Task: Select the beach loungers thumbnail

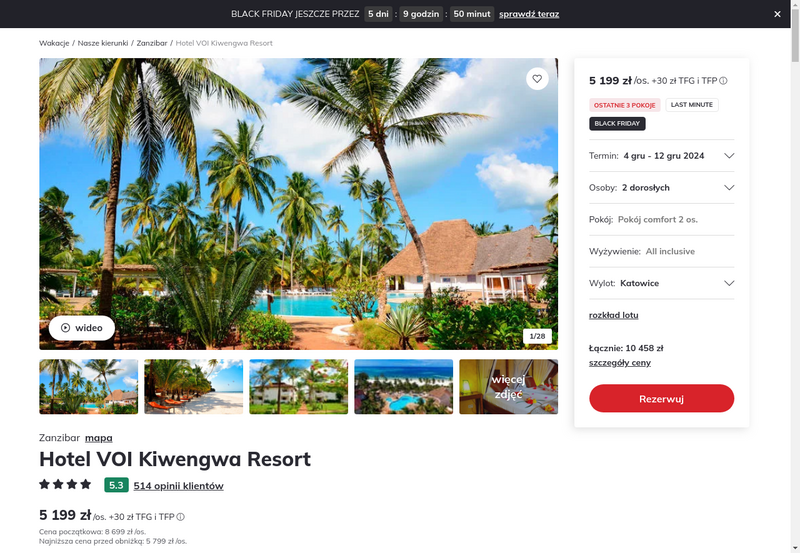Action: click(x=193, y=387)
